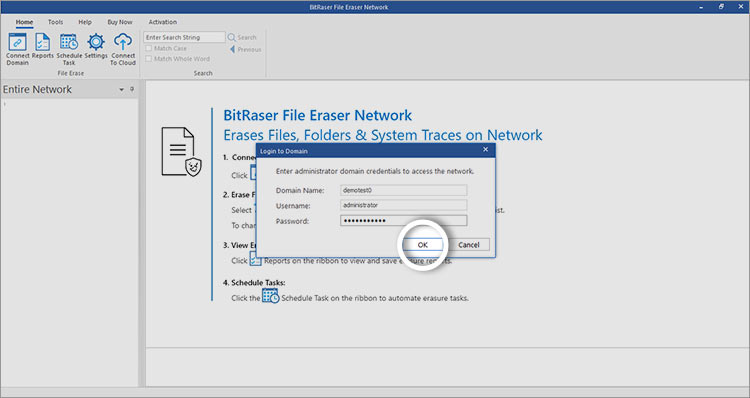Minimize the BitRaser window
This screenshot has width=750, height=398.
click(x=701, y=7)
